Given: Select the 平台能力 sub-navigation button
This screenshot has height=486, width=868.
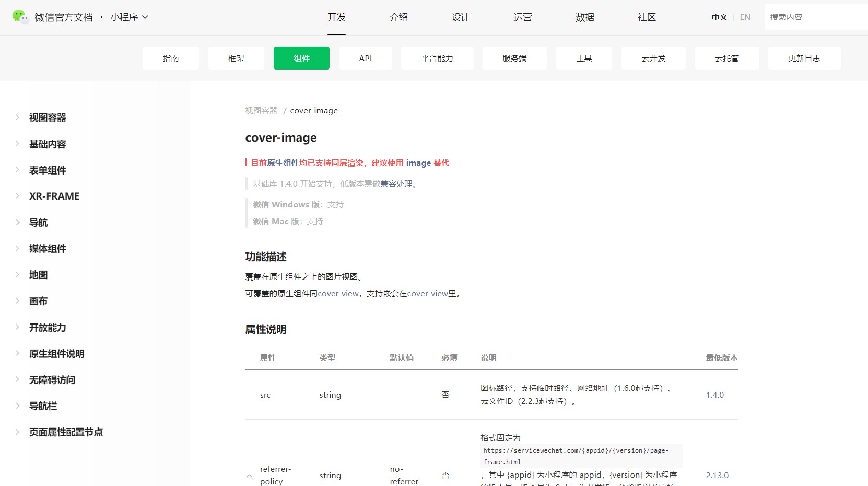Looking at the screenshot, I should click(x=437, y=58).
